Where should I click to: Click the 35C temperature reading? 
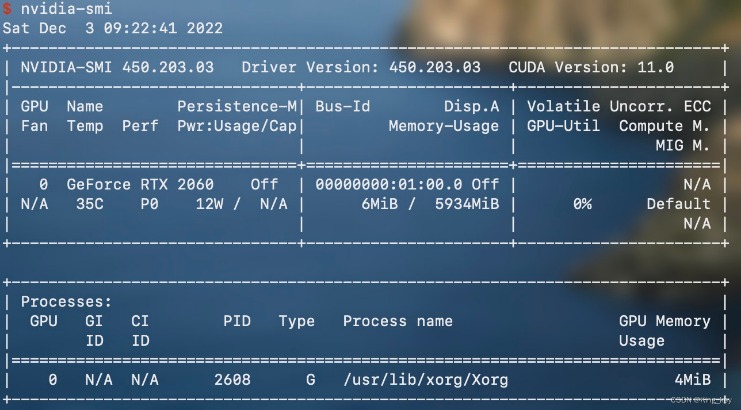89,204
